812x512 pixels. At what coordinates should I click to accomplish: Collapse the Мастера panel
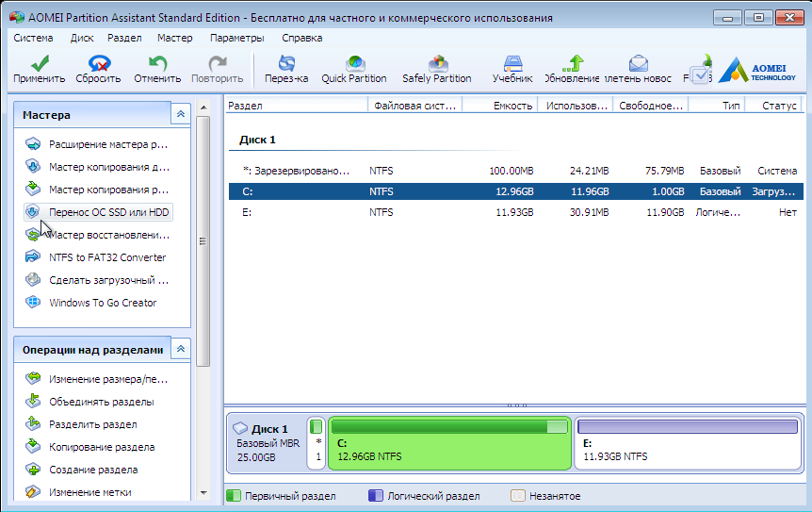180,114
